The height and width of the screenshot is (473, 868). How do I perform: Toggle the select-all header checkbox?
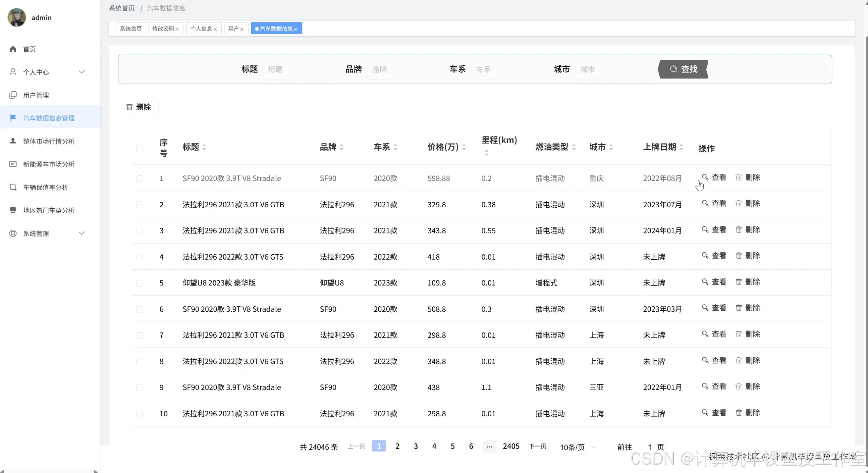pos(140,149)
